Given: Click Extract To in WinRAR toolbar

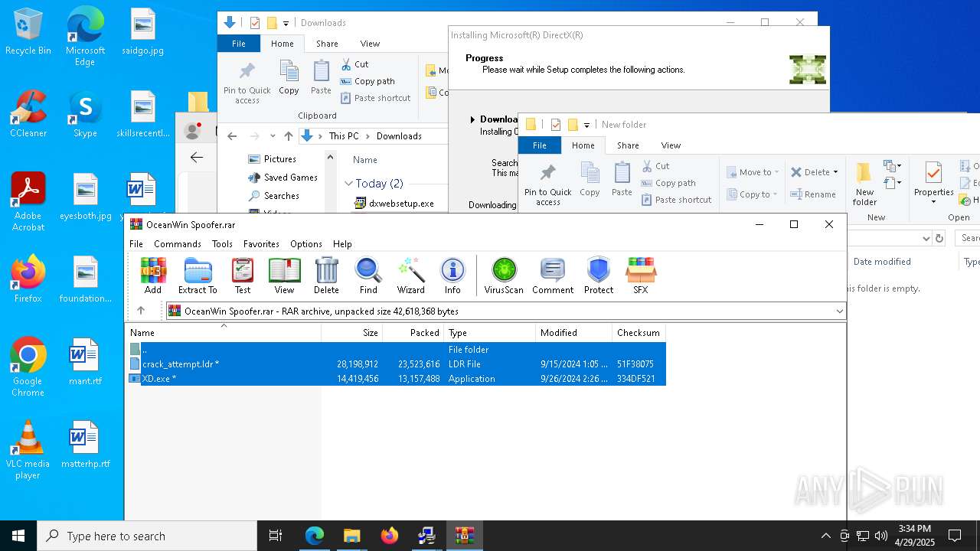Looking at the screenshot, I should point(198,275).
